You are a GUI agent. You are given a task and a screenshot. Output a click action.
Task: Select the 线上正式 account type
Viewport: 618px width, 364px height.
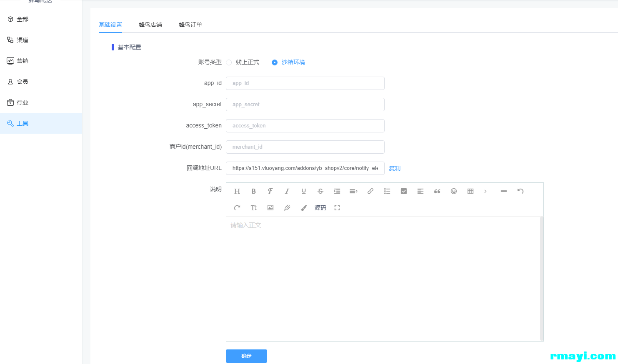point(243,62)
